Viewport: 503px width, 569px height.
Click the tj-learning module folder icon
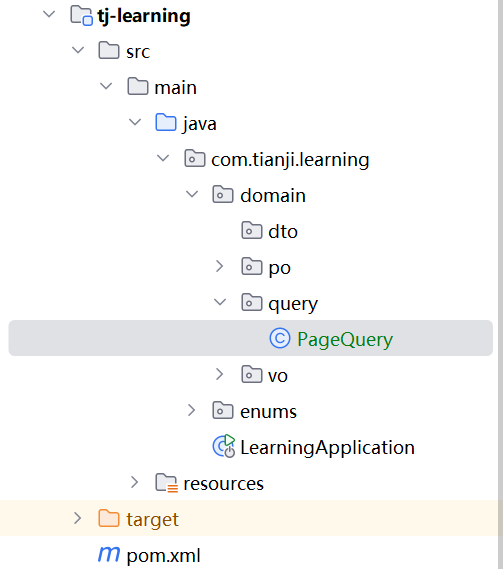click(x=81, y=16)
